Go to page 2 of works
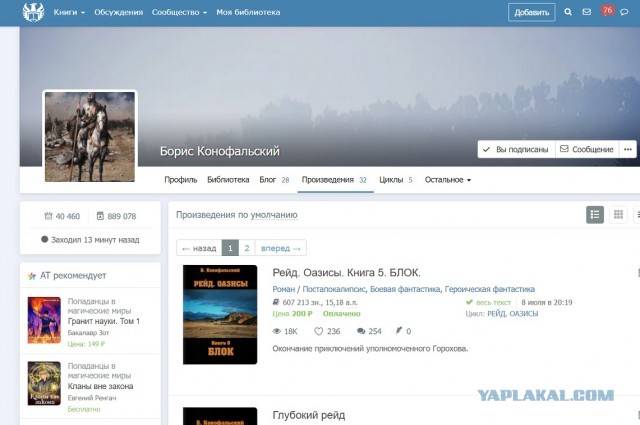The image size is (640, 425). tap(247, 248)
